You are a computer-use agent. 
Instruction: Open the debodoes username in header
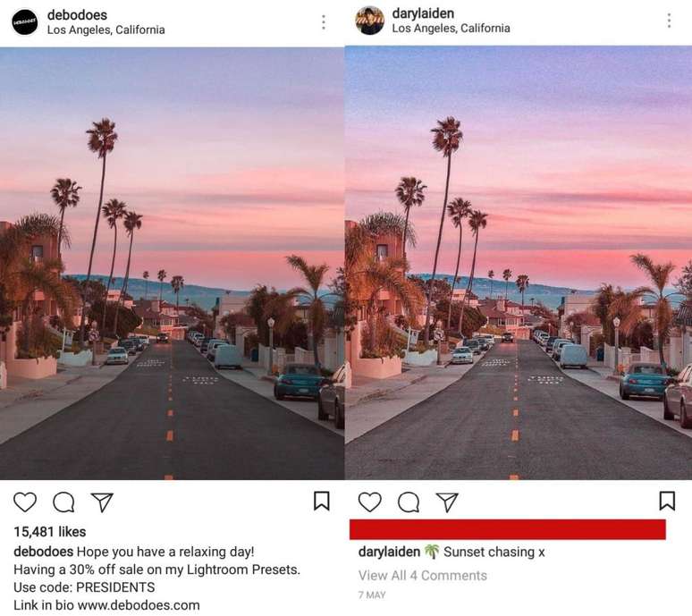click(77, 14)
